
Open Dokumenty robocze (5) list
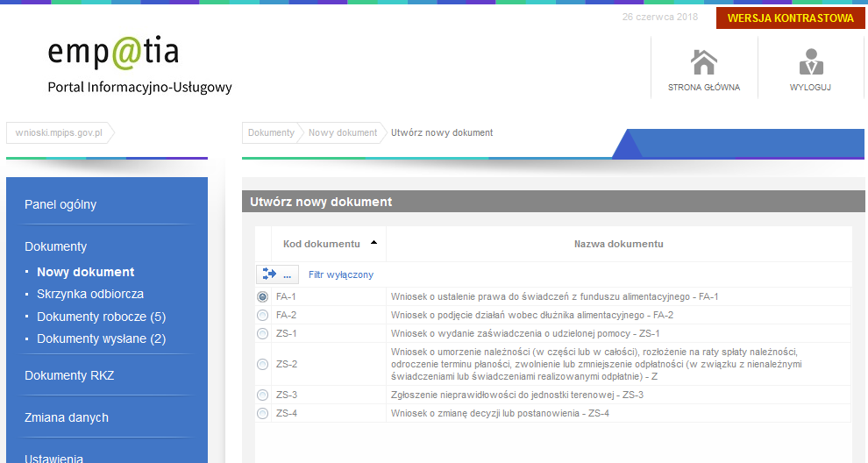(x=101, y=317)
